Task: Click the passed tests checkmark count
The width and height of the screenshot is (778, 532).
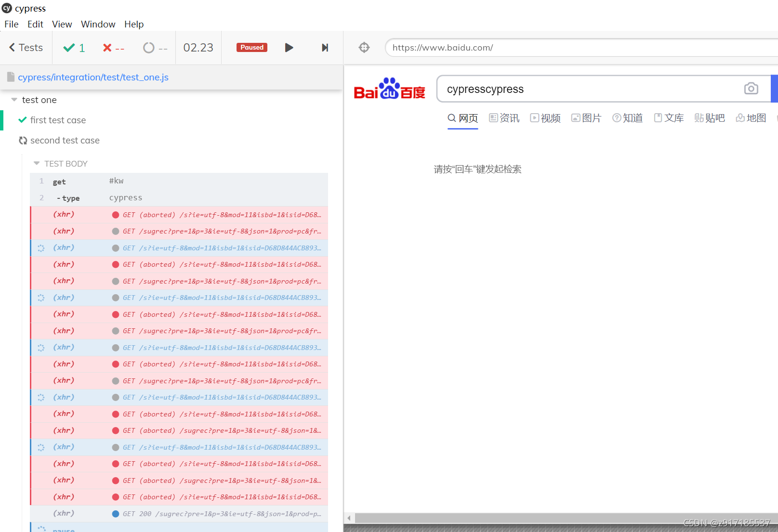Action: [x=74, y=48]
